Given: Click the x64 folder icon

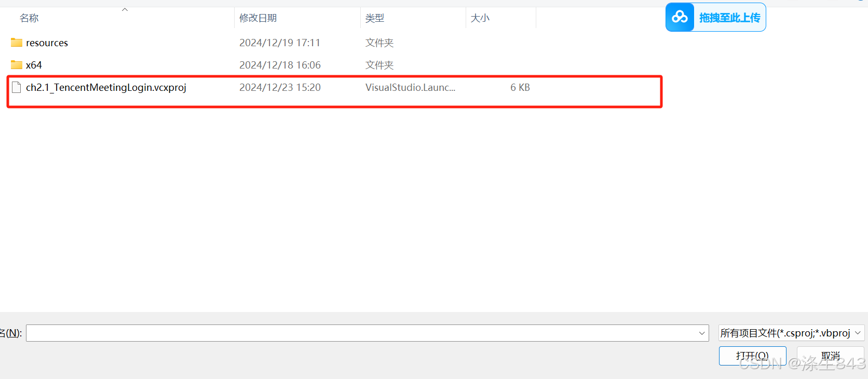Looking at the screenshot, I should coord(17,65).
